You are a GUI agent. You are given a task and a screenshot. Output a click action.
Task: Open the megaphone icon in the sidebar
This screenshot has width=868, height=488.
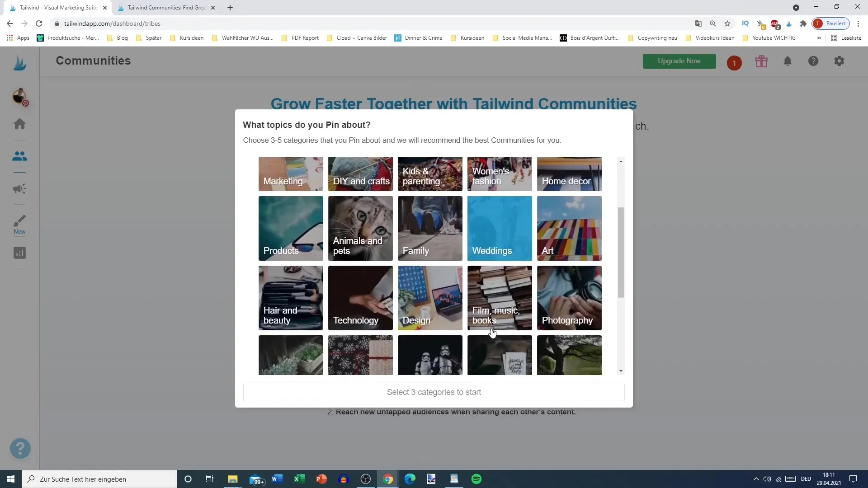coord(19,189)
